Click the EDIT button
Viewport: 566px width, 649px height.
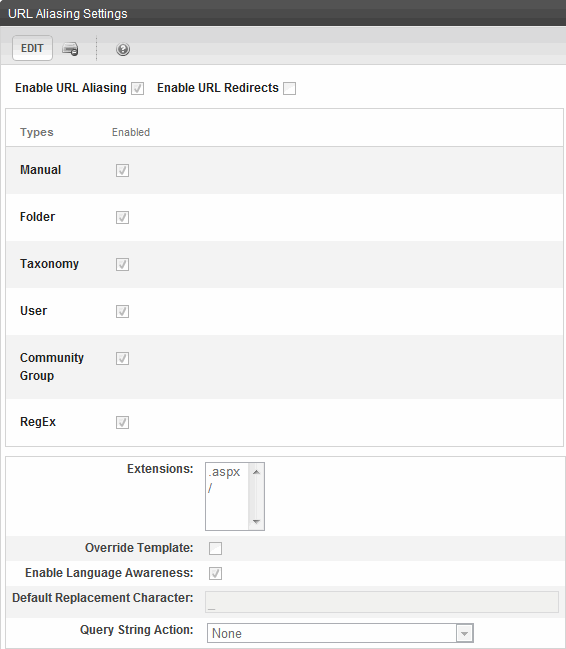(x=32, y=48)
